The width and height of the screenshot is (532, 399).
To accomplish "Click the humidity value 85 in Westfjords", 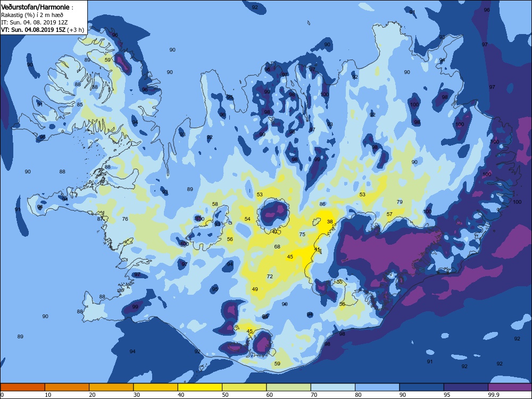I will (80, 104).
